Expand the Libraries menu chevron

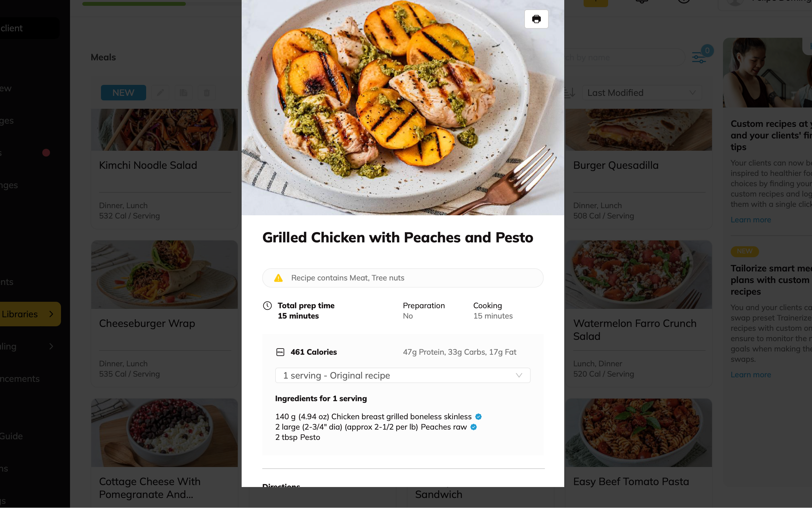point(51,314)
